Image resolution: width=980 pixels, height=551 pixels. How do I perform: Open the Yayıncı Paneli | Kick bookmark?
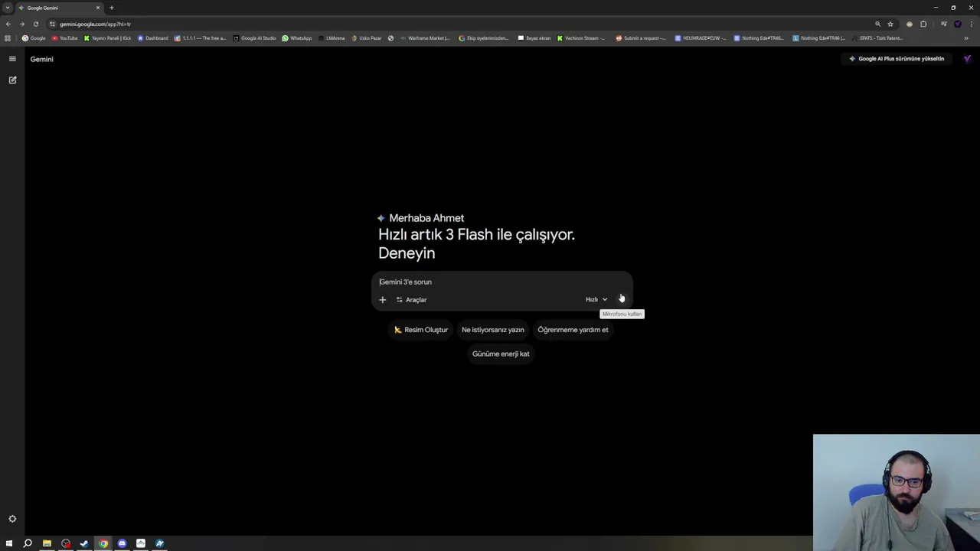tap(107, 38)
